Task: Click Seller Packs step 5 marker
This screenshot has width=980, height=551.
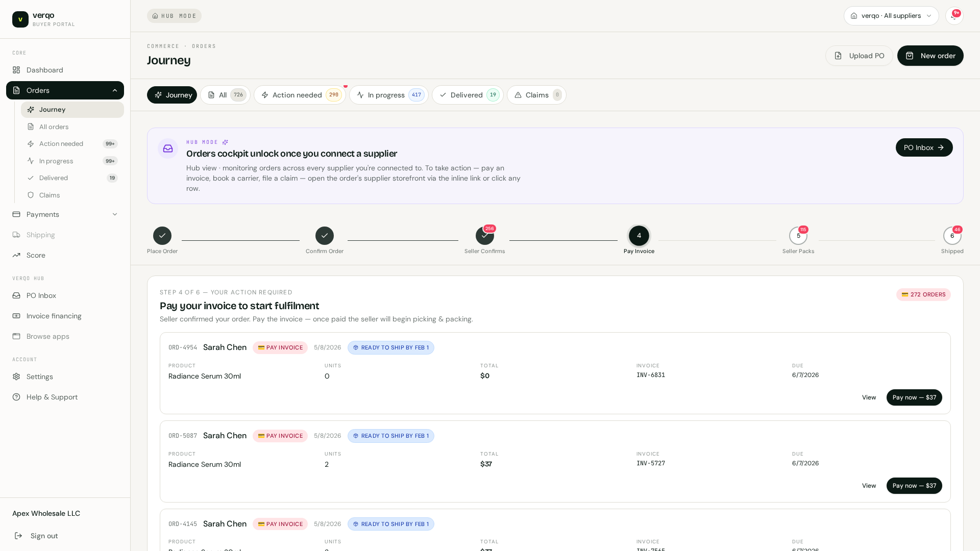Action: 798,236
